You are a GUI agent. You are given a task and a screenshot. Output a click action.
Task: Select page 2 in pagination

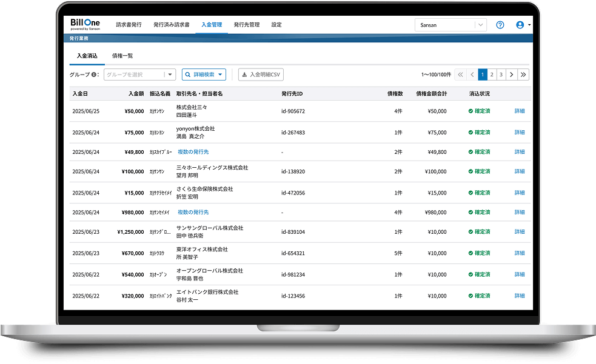point(492,74)
